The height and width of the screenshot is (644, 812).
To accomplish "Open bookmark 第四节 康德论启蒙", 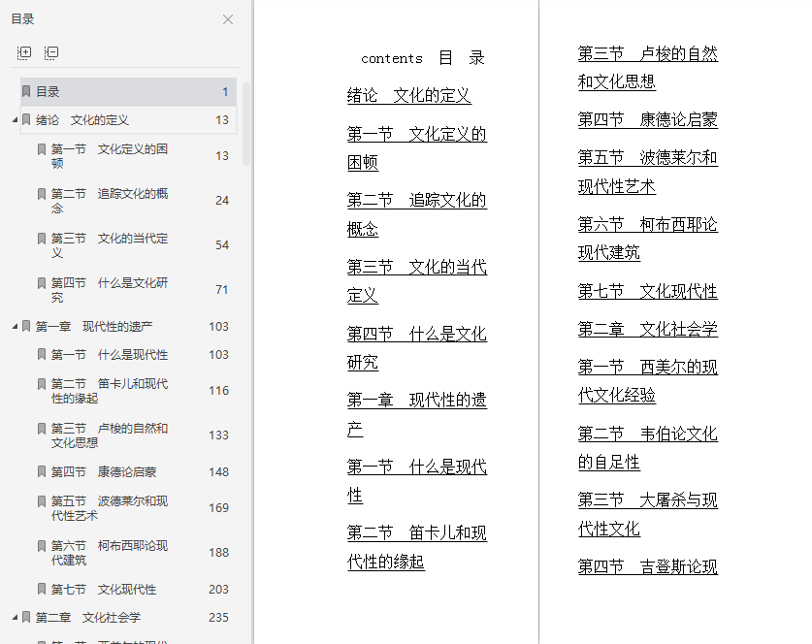I will click(x=104, y=472).
